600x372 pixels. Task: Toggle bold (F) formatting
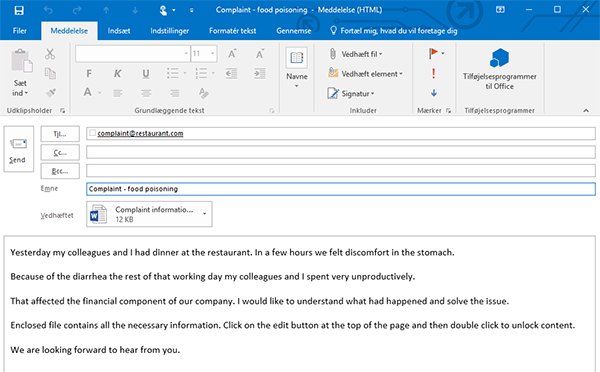(89, 73)
